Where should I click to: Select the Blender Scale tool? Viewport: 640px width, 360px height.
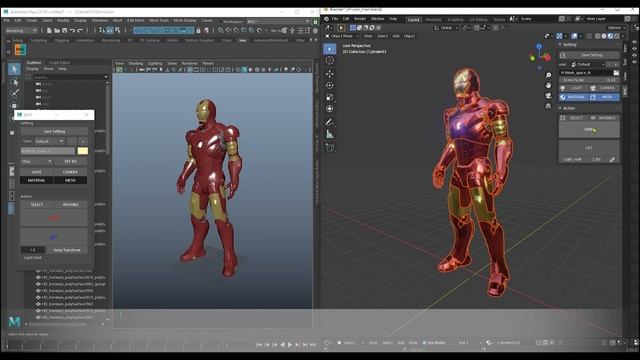pos(330,97)
